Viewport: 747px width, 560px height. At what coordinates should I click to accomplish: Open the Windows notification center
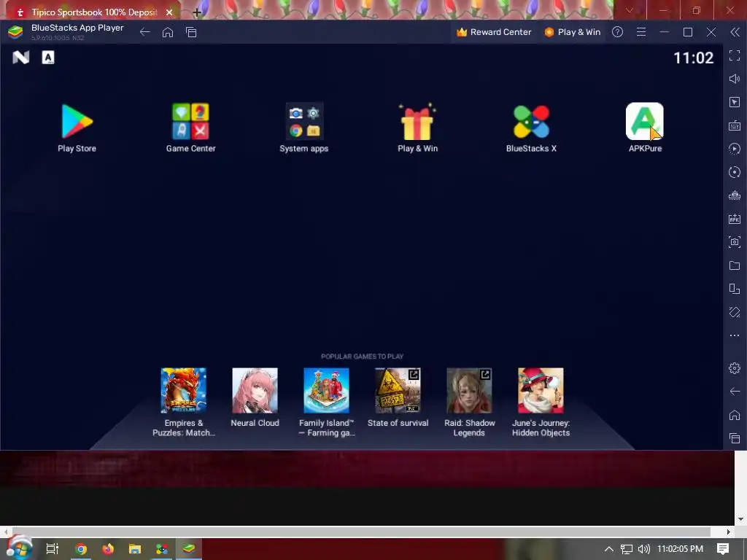coord(723,549)
